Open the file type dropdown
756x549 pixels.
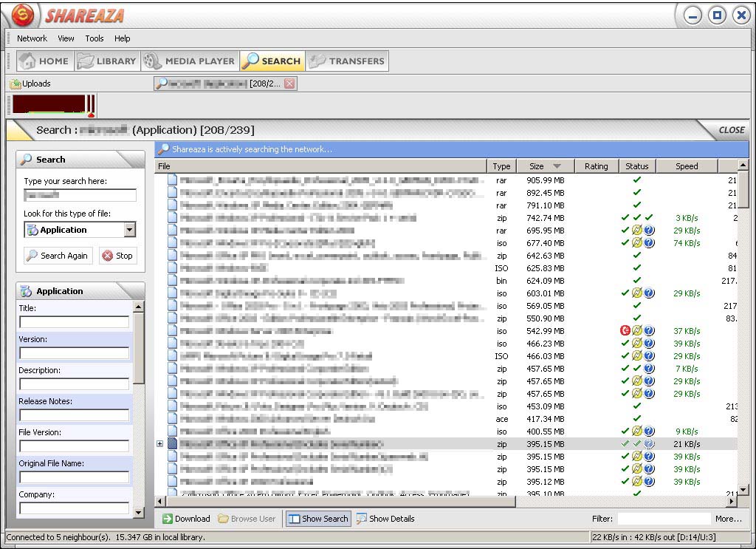tap(130, 230)
